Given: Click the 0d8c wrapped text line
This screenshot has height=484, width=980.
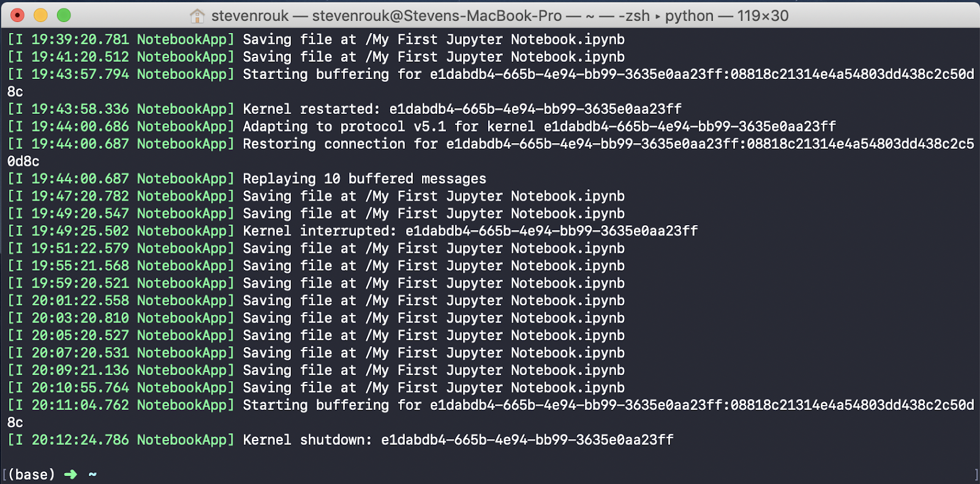Looking at the screenshot, I should pos(23,162).
